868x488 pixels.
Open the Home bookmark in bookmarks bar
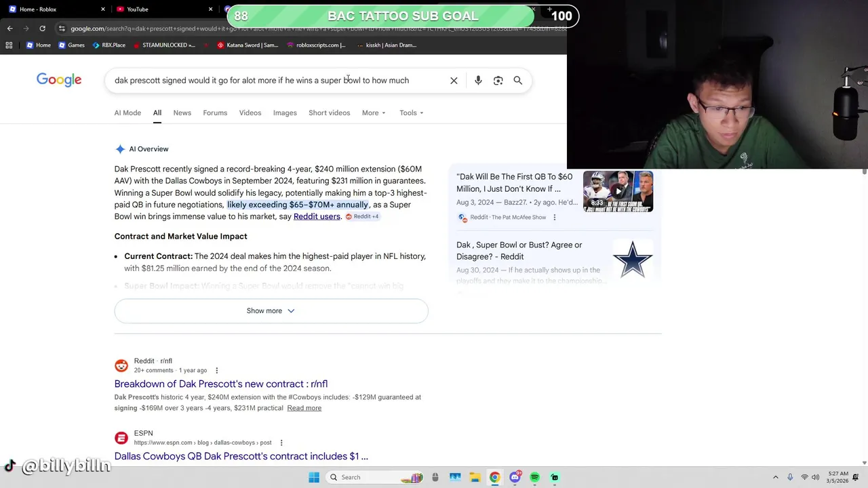38,45
